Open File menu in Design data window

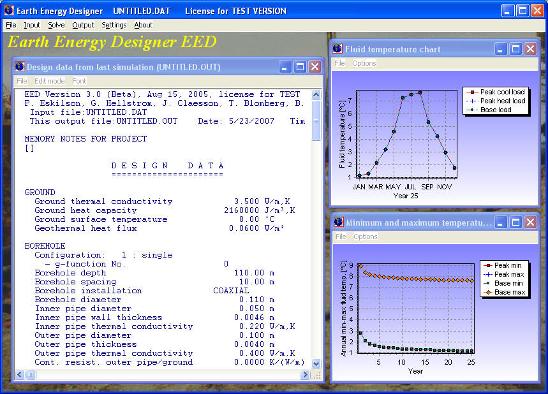[x=22, y=81]
